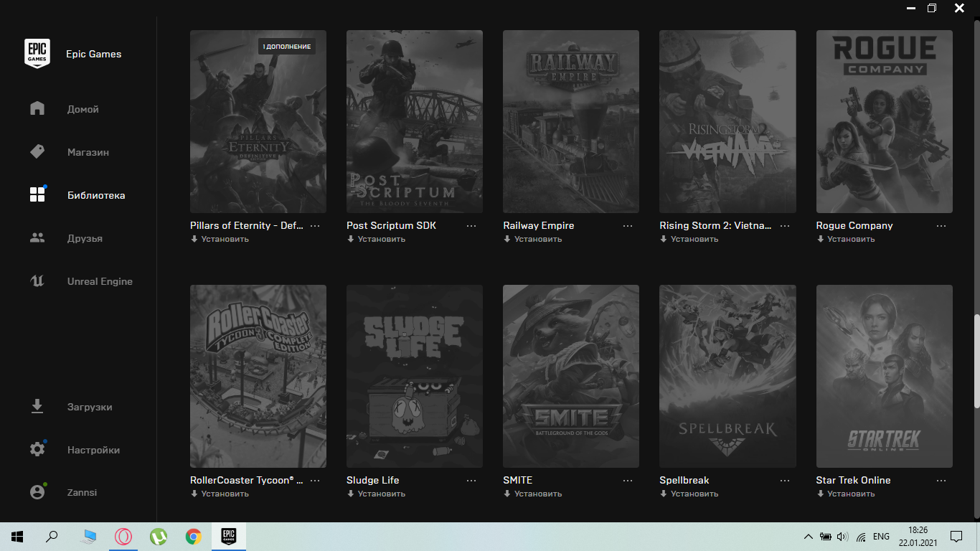Click Установить under Sludge Life
Screen dimensions: 980x551
point(376,494)
